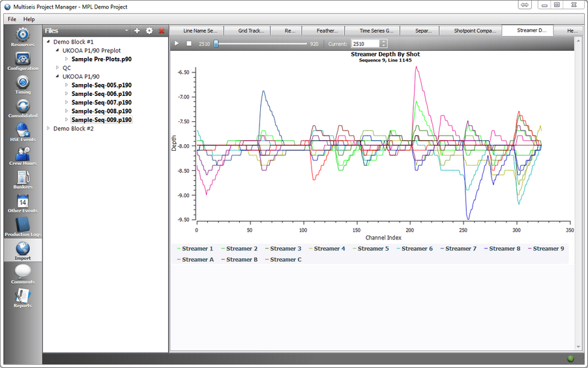Toggle Streamer 8 in chart legend

pos(503,249)
